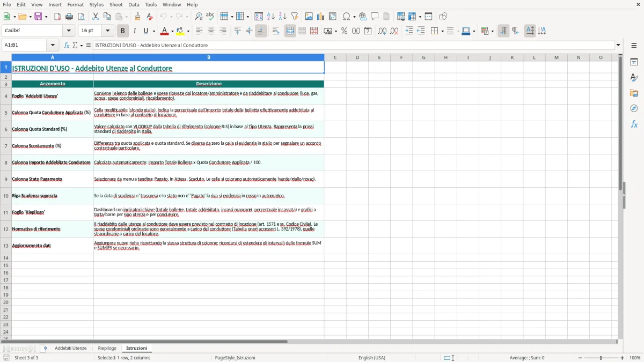
Task: Format cell as Percent
Action: point(345,31)
